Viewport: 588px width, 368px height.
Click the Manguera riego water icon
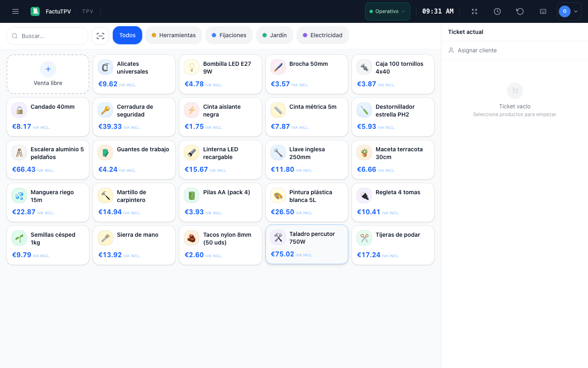pos(19,196)
